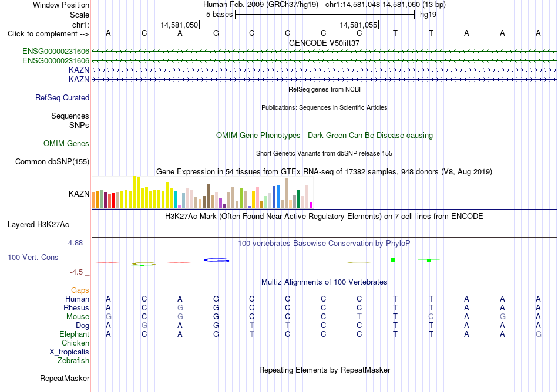The height and width of the screenshot is (392, 558).
Task: Click the cyan bar in GTEx expression chart
Action: coord(176,200)
